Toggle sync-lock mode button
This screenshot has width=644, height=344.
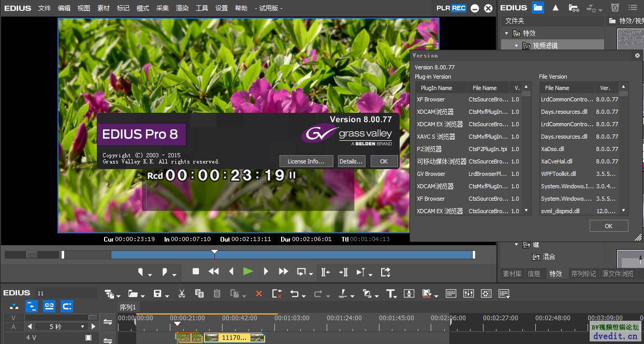pyautogui.click(x=67, y=306)
